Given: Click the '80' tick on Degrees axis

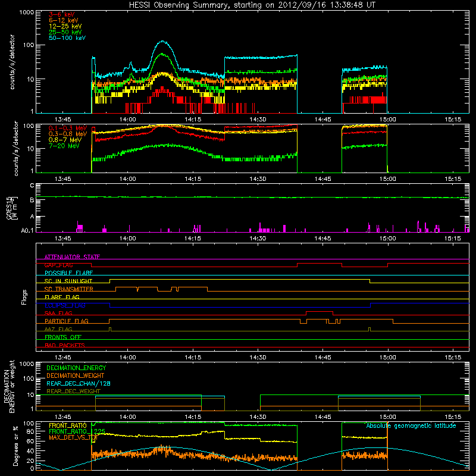Looking at the screenshot, I should click(30, 431).
